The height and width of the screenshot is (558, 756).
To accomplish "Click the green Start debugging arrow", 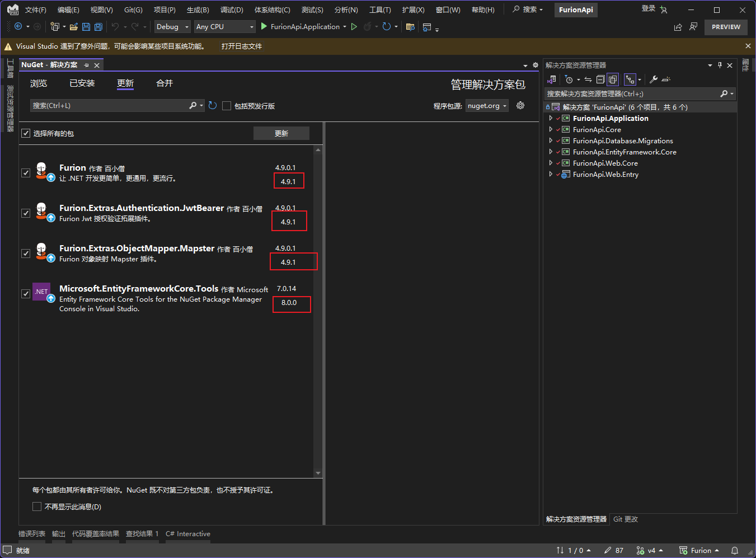I will [264, 27].
